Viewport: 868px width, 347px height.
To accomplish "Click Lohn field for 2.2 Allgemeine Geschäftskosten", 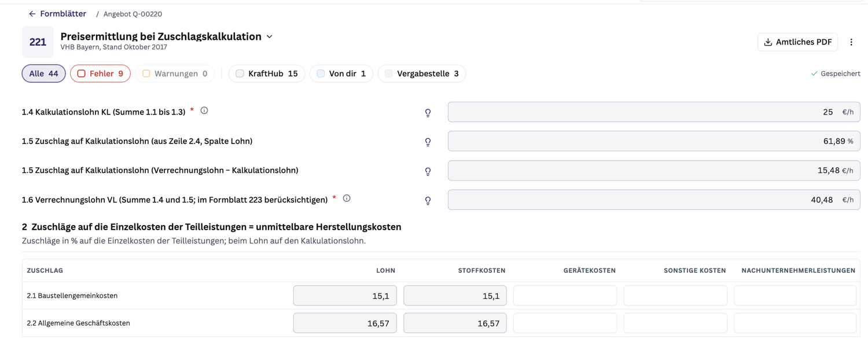I will (345, 323).
